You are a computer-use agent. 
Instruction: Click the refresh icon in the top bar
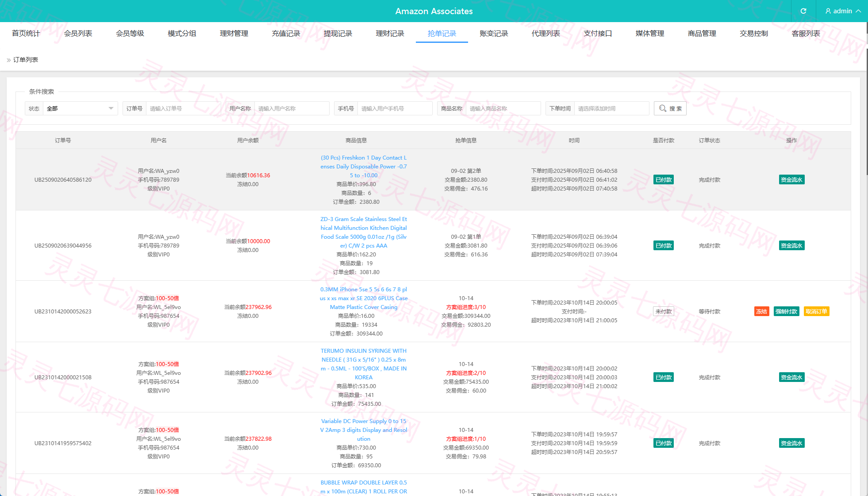[x=803, y=11]
